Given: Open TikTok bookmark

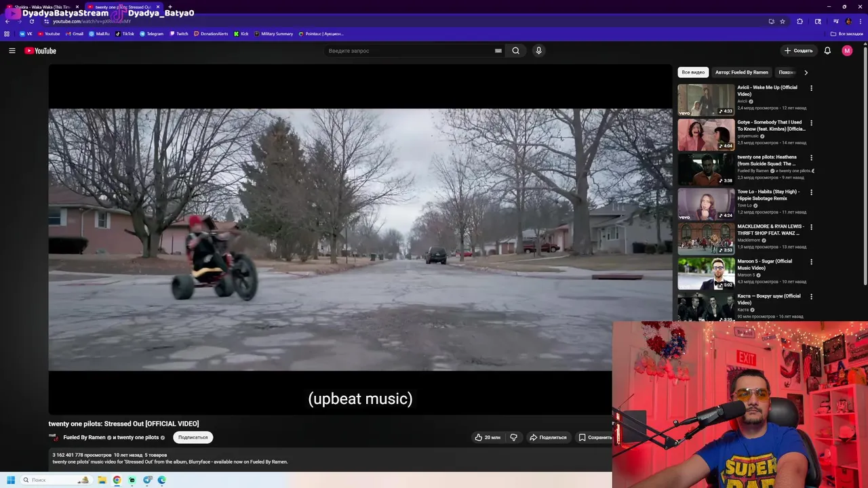Looking at the screenshot, I should [125, 33].
